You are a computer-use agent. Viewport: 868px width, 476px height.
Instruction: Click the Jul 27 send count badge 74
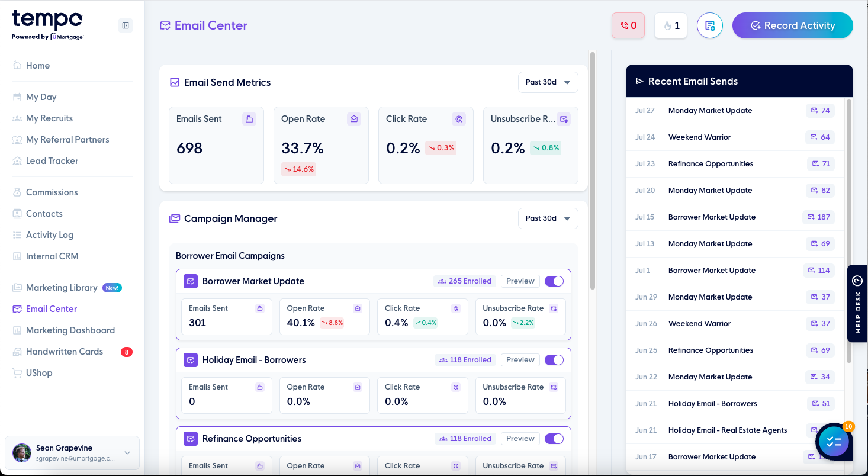tap(821, 111)
